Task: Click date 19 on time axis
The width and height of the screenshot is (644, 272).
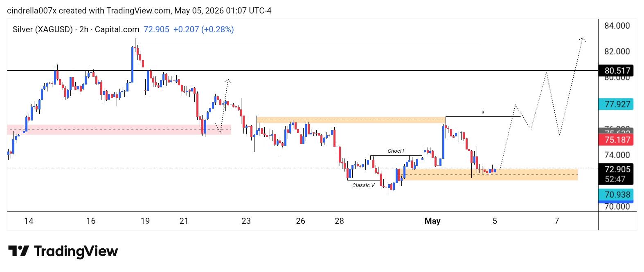Action: (x=145, y=221)
